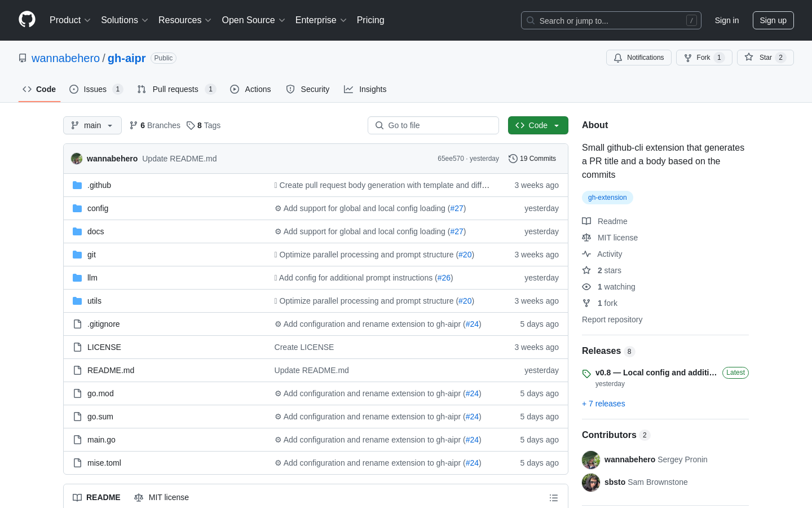
Task: Open the main.go file
Action: (x=101, y=440)
